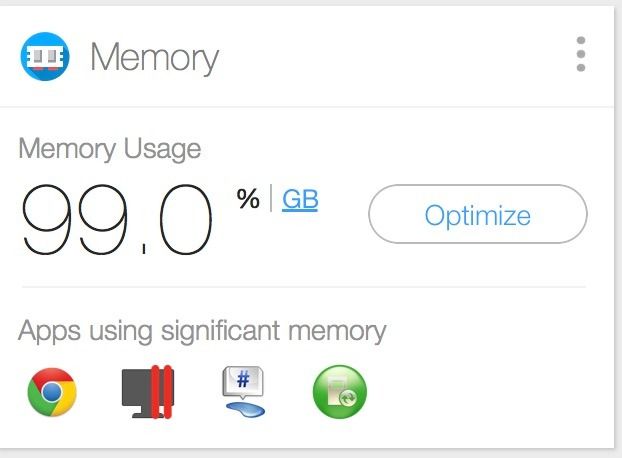Click the divider line below memory usage
Viewport: 622px width, 458px height.
(304, 286)
